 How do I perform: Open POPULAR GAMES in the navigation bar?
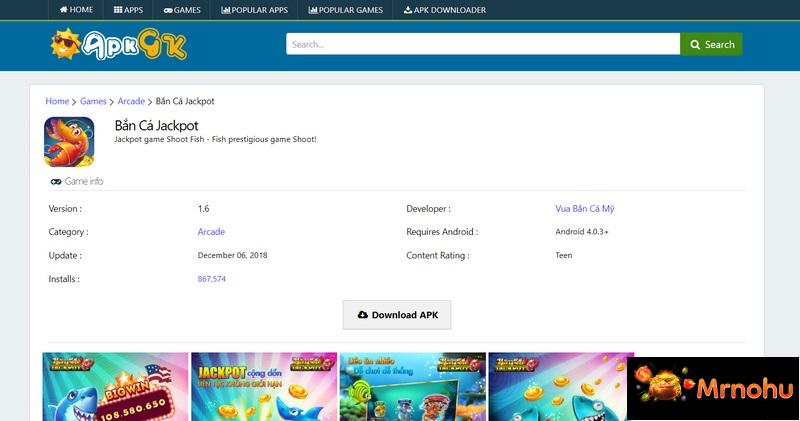coord(345,10)
